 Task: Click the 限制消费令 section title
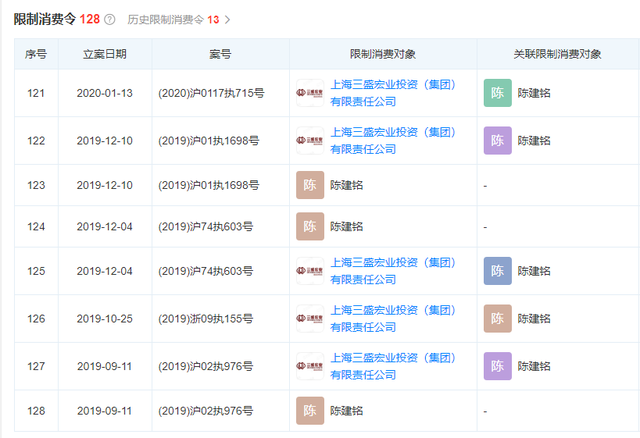pos(44,19)
